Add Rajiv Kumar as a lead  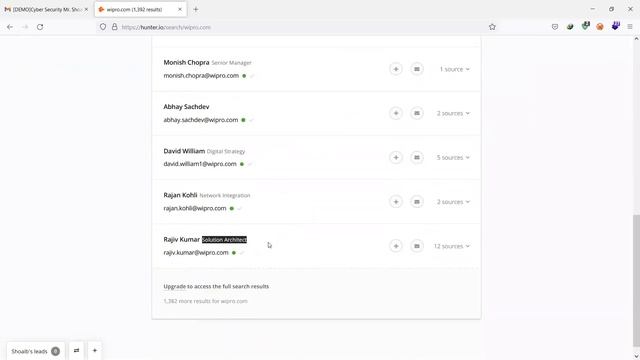396,246
